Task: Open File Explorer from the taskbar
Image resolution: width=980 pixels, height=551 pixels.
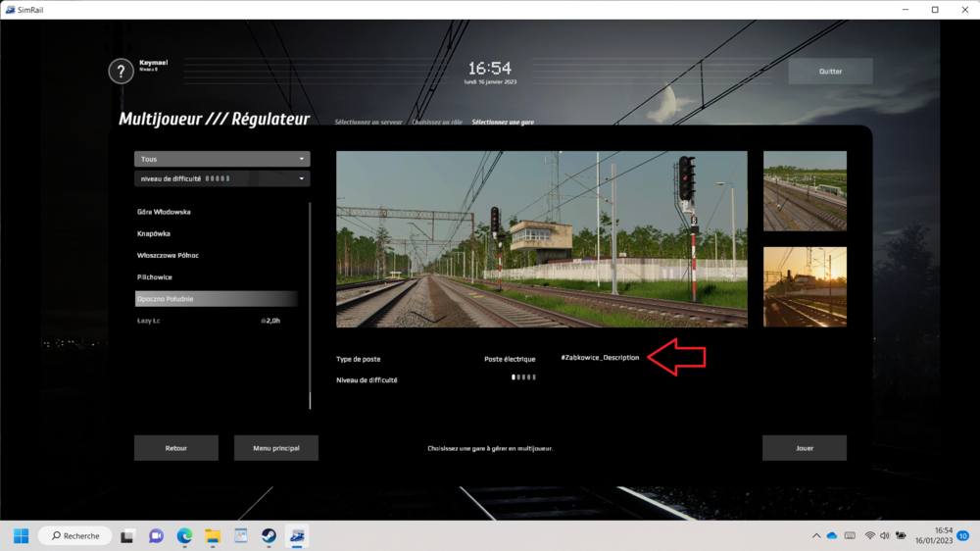Action: [212, 535]
